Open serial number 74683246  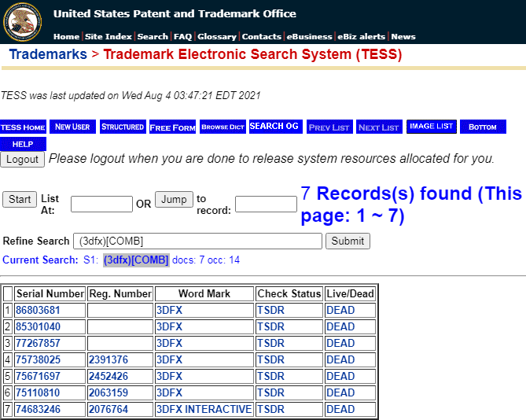tap(38, 409)
